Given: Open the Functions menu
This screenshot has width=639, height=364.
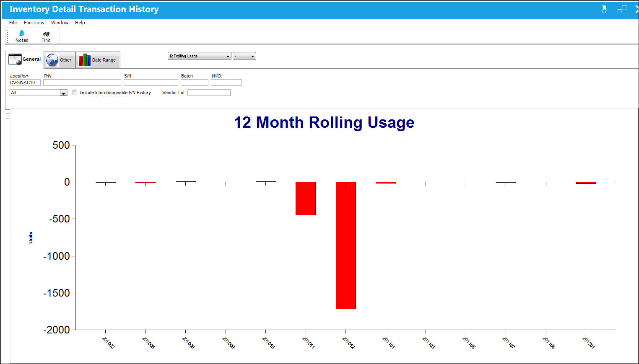Looking at the screenshot, I should [x=34, y=23].
